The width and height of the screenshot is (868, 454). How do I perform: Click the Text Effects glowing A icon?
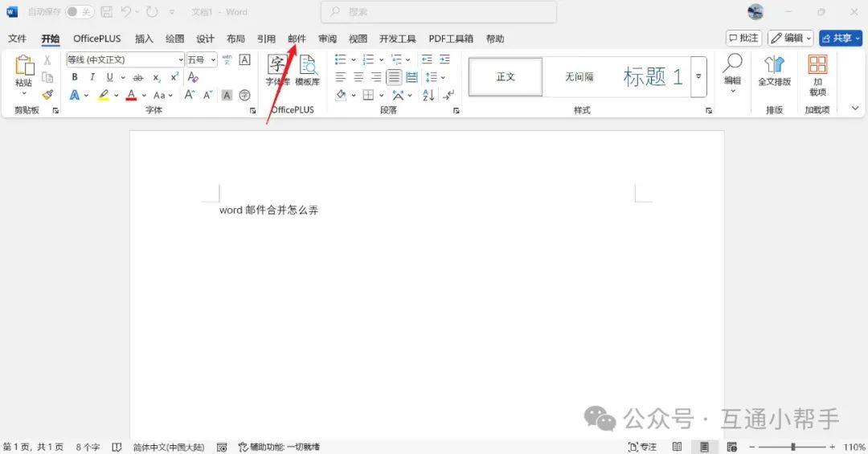(x=74, y=96)
